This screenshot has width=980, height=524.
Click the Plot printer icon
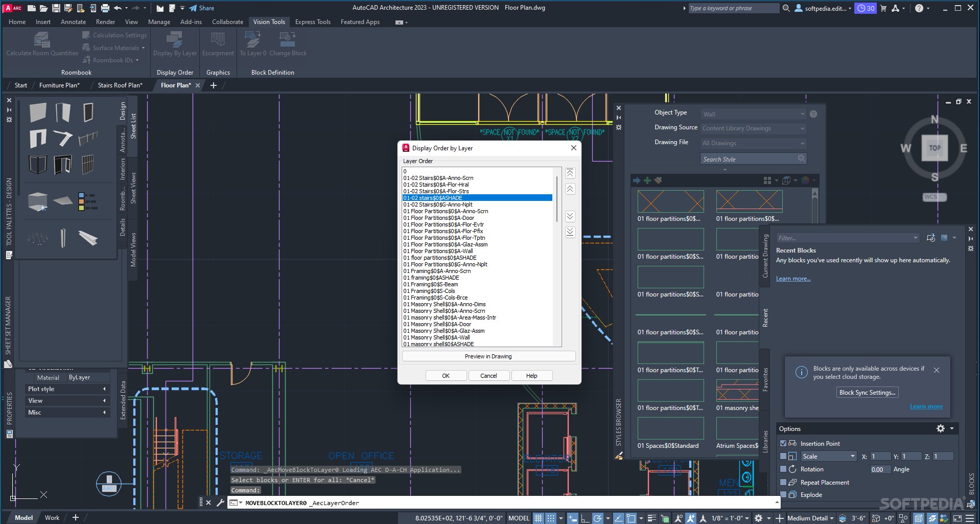pyautogui.click(x=105, y=8)
